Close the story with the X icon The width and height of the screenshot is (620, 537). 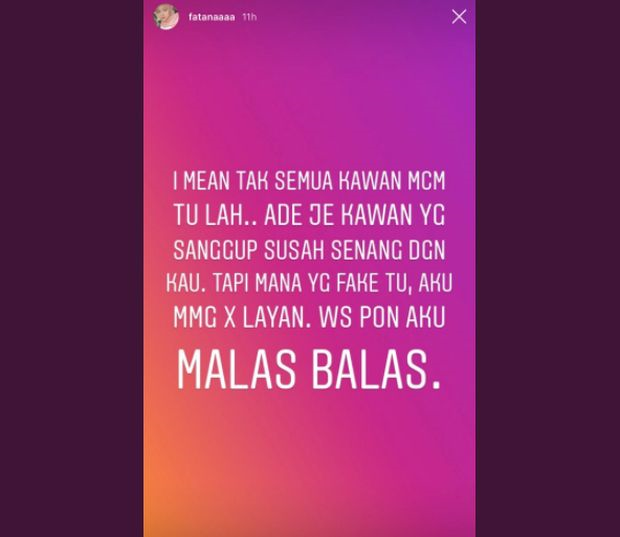click(x=459, y=17)
